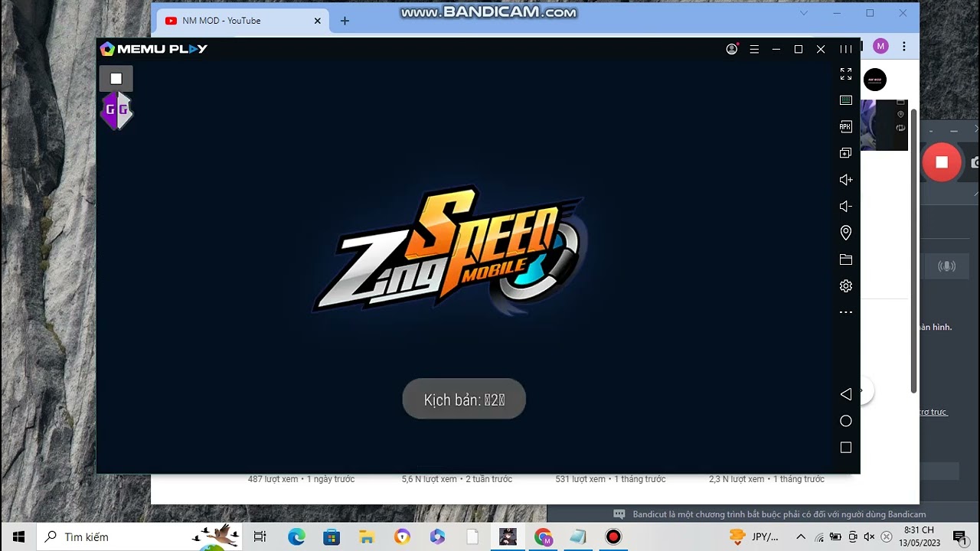The image size is (980, 551).
Task: Toggle MEmu fullscreen mode
Action: coord(846,74)
